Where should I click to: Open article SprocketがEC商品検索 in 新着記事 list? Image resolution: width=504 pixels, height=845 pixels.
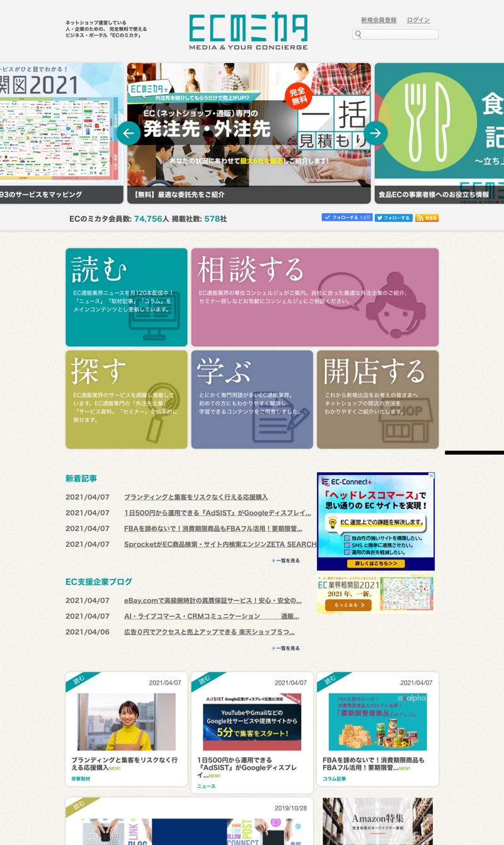pos(220,544)
